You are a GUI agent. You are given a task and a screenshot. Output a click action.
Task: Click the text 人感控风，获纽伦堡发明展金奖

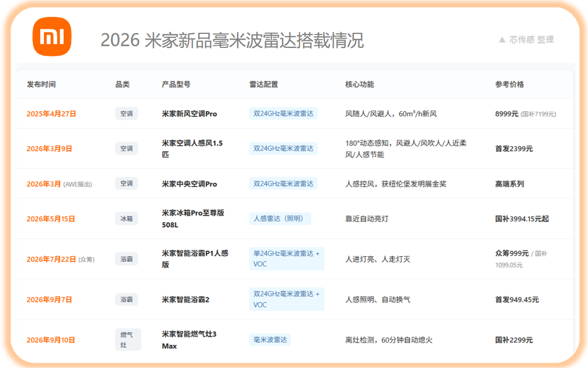[396, 184]
